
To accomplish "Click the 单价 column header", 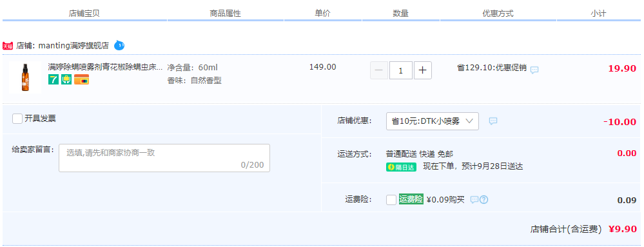I will tap(322, 13).
